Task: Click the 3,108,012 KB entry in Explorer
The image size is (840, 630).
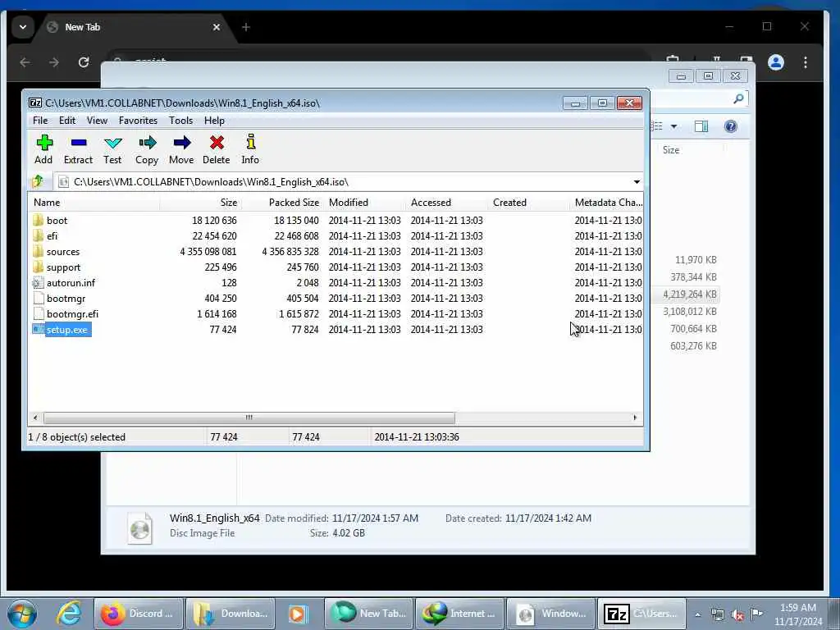Action: [x=689, y=311]
